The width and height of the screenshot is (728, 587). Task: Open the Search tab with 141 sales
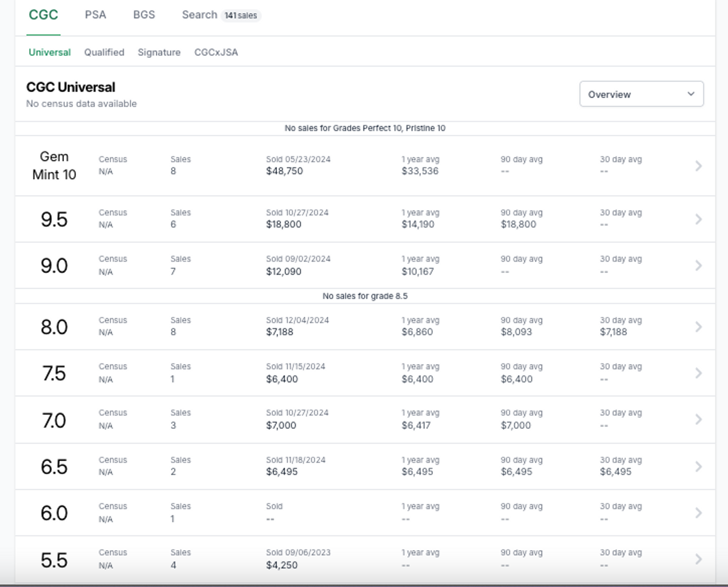221,15
